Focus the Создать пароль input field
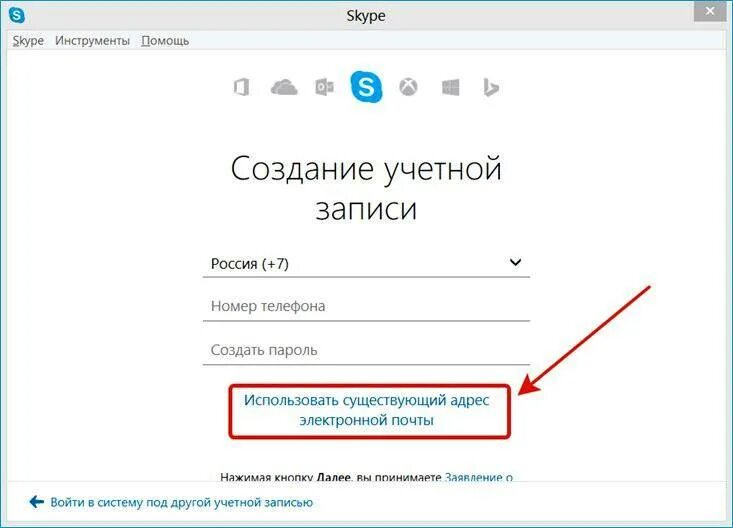 pos(366,350)
